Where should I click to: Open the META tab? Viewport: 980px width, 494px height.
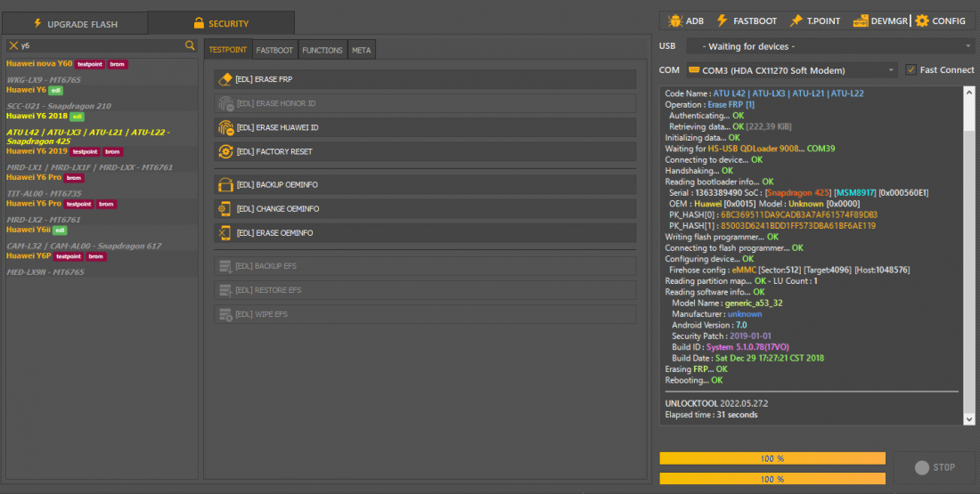pos(361,50)
